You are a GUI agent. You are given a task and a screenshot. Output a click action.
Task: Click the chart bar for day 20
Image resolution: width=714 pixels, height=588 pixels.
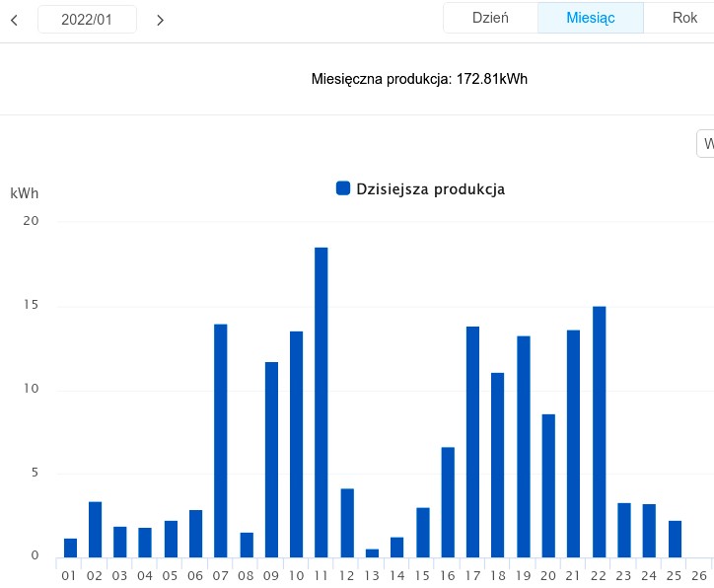point(548,486)
